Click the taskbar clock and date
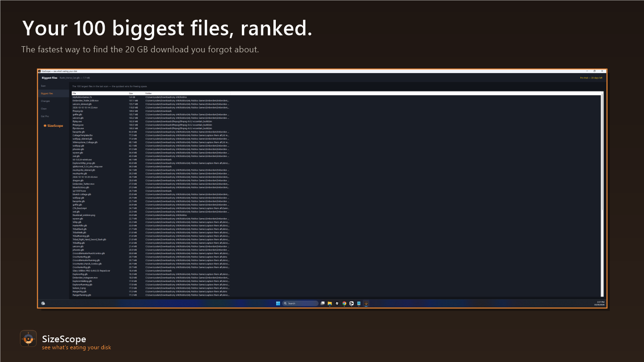The image size is (644, 362). [600, 303]
